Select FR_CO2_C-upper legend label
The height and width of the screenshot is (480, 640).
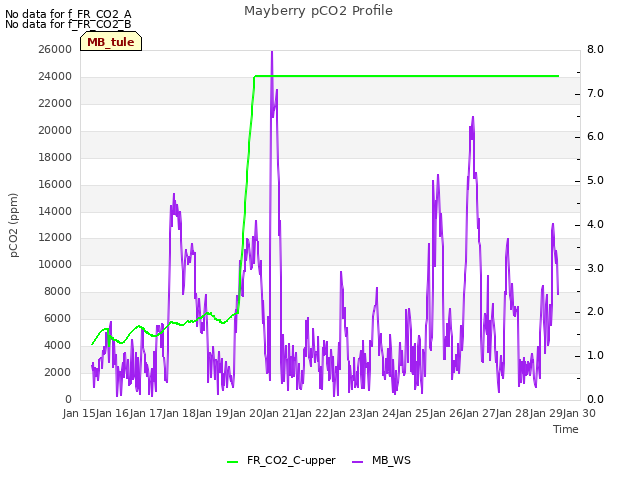click(x=291, y=460)
